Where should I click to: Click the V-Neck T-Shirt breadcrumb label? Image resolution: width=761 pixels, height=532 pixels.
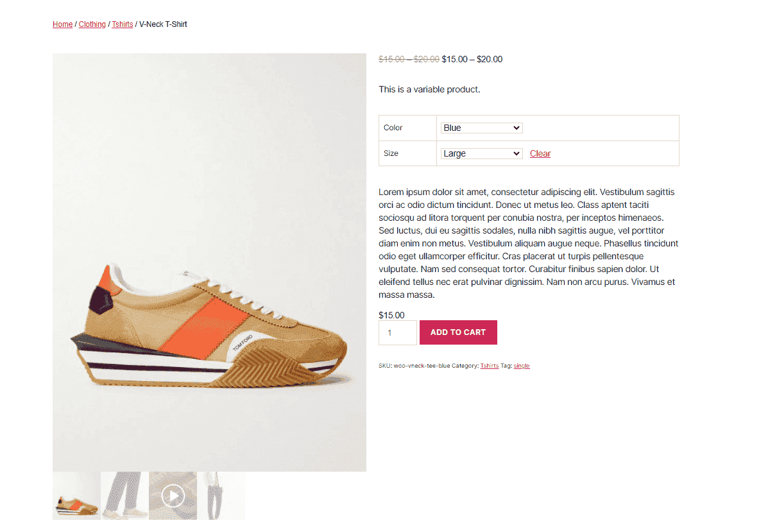point(162,24)
